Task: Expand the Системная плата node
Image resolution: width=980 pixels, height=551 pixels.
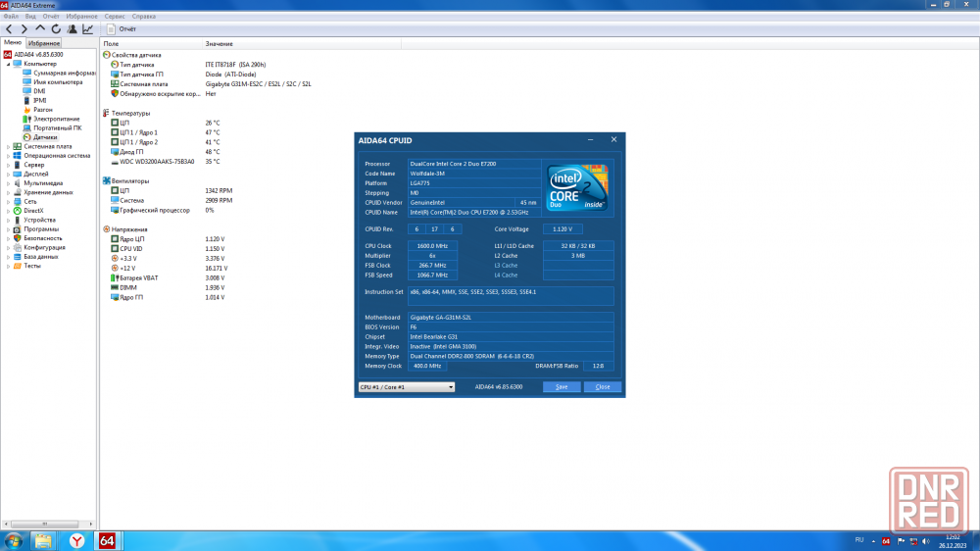Action: pos(8,146)
